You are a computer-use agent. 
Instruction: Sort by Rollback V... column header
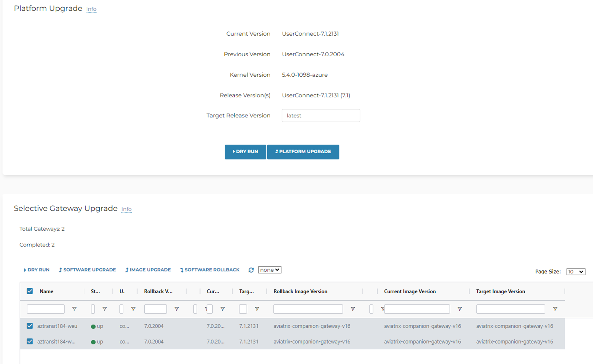tap(158, 291)
